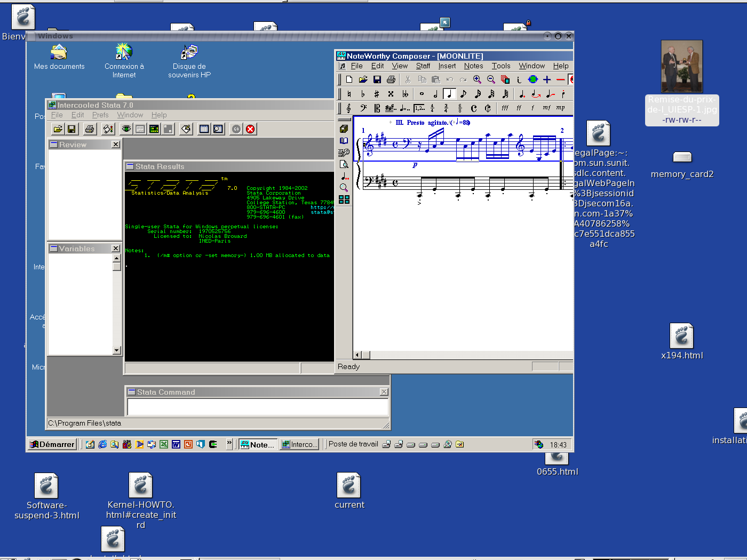Switch to Interco... taskbar button
This screenshot has width=747, height=560.
(299, 444)
